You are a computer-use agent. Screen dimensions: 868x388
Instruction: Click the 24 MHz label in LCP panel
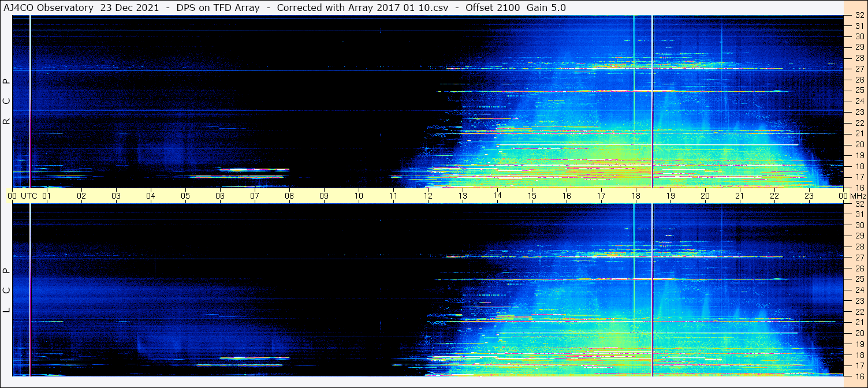(859, 290)
